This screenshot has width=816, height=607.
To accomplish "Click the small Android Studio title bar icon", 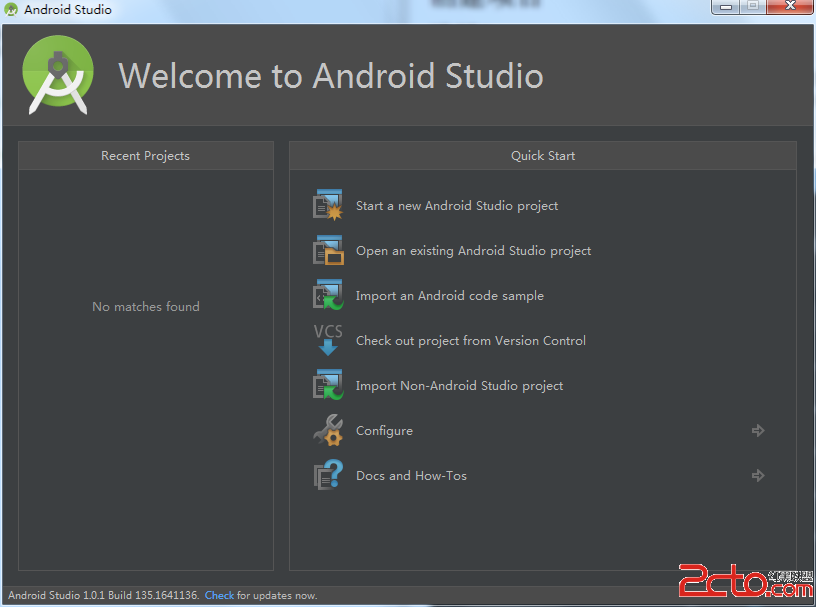I will [11, 9].
